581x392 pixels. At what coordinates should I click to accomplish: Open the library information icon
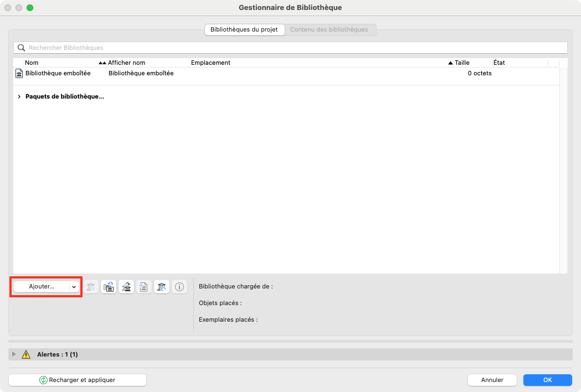pyautogui.click(x=179, y=287)
